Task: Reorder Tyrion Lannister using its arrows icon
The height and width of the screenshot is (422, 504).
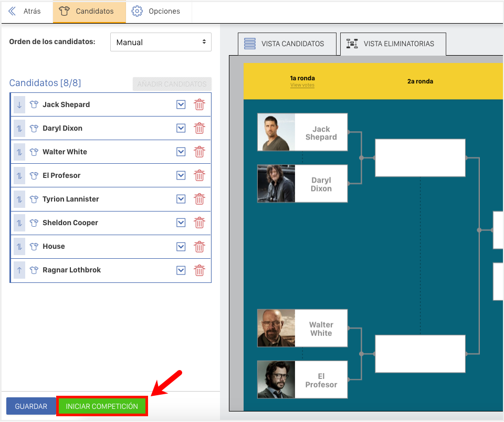Action: tap(19, 199)
